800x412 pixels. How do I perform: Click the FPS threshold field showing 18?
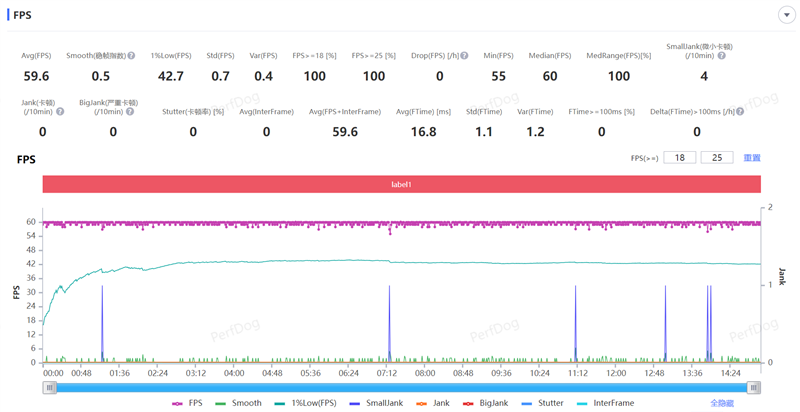coord(679,158)
